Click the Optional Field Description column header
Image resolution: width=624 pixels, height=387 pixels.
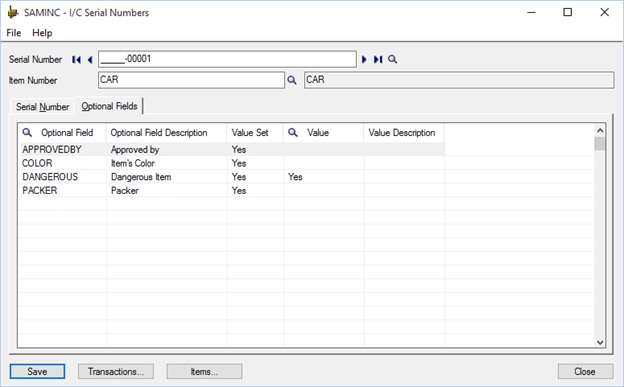(166, 133)
